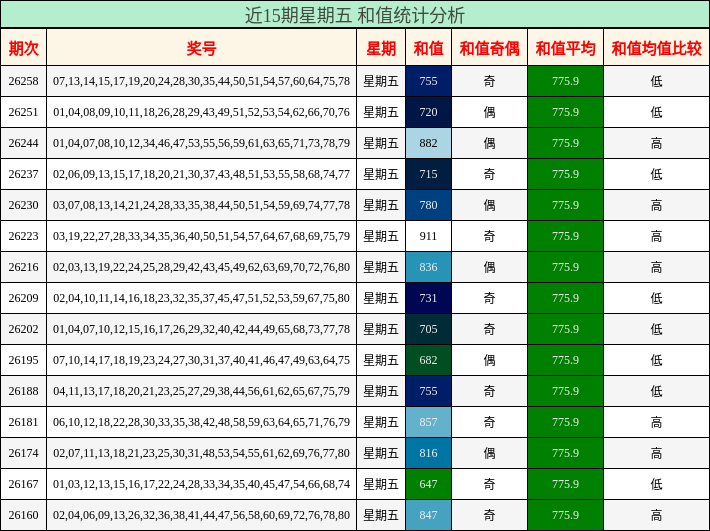Select issue number 26174
This screenshot has width=710, height=531.
coord(24,453)
